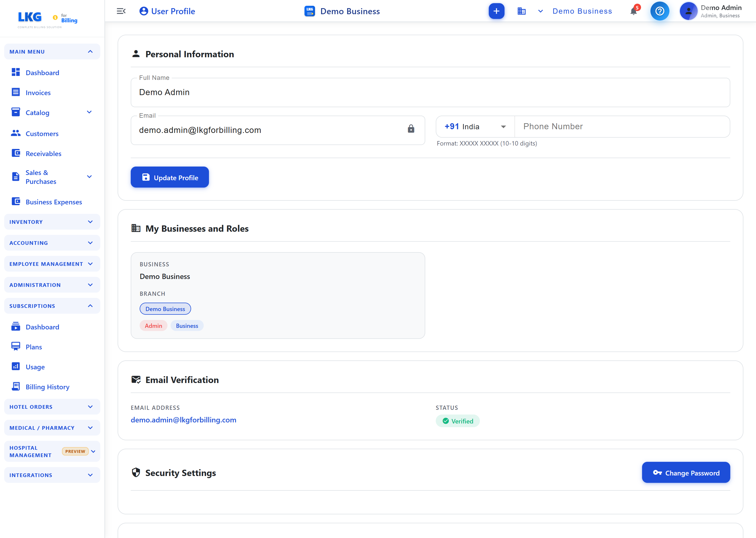The width and height of the screenshot is (756, 538).
Task: Click the Dashboard icon under Main Menu
Action: [15, 72]
